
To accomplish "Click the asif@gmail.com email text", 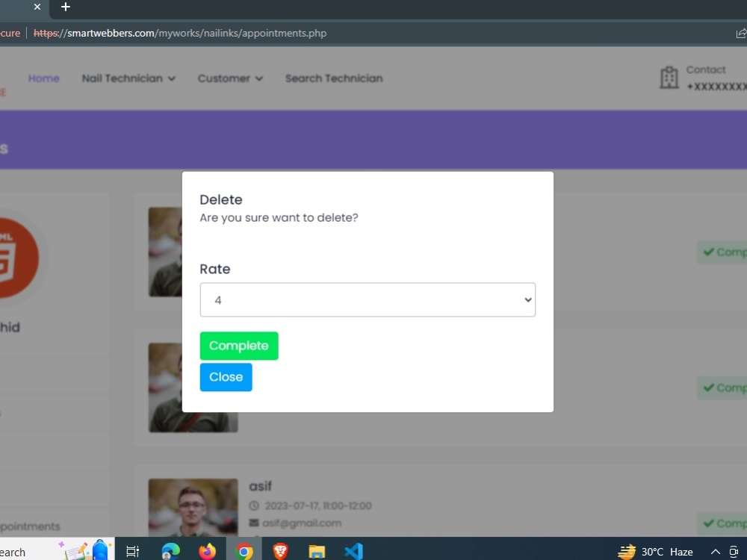I will coord(302,523).
